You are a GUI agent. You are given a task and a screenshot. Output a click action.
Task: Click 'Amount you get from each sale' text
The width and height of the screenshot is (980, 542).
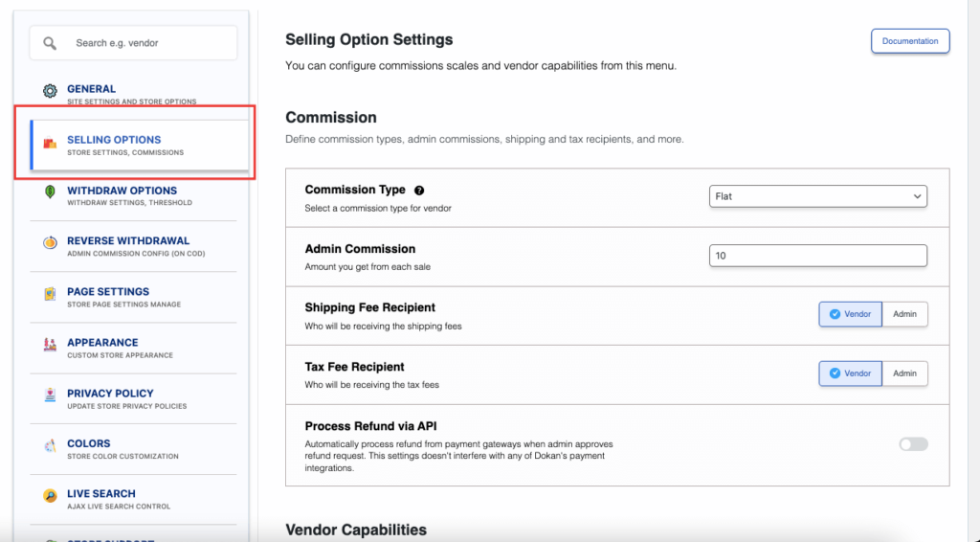[x=367, y=267]
